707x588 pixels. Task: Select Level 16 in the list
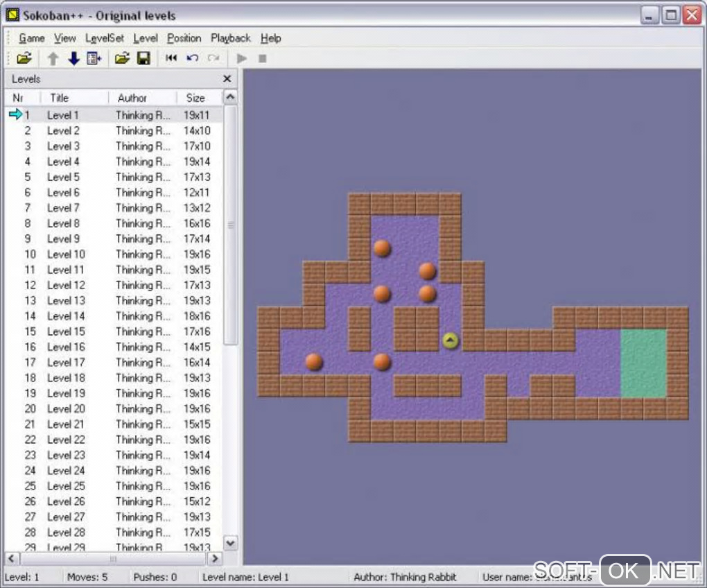pos(114,347)
